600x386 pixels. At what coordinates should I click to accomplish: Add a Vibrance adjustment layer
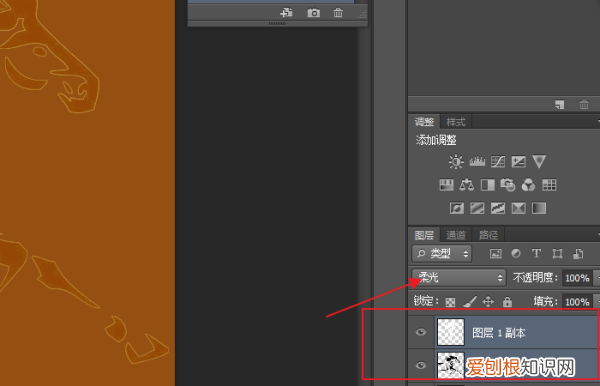click(539, 161)
